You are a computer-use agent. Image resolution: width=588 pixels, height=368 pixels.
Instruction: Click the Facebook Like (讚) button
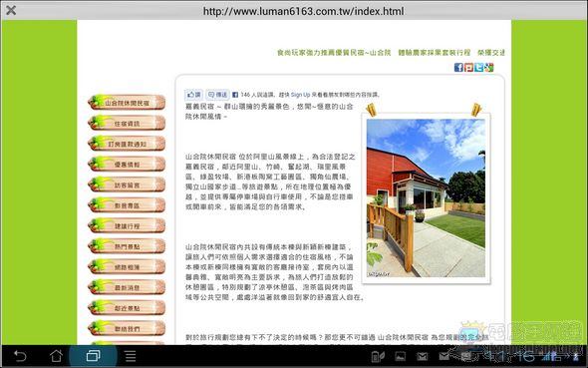tap(194, 95)
